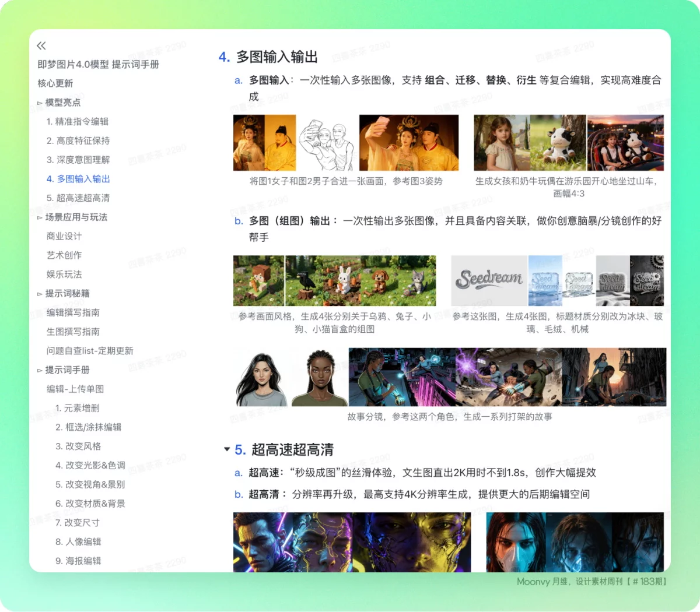Image resolution: width=700 pixels, height=612 pixels.
Task: Open the 商业设计 page
Action: tap(64, 236)
